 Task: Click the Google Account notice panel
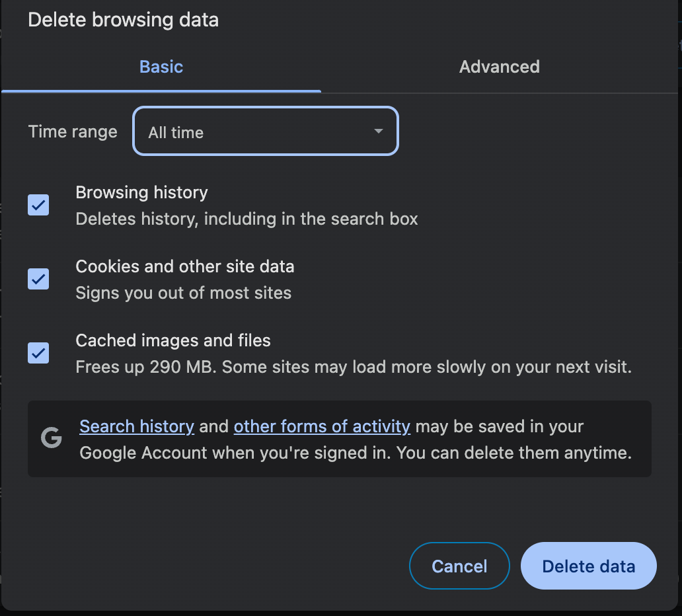click(340, 438)
